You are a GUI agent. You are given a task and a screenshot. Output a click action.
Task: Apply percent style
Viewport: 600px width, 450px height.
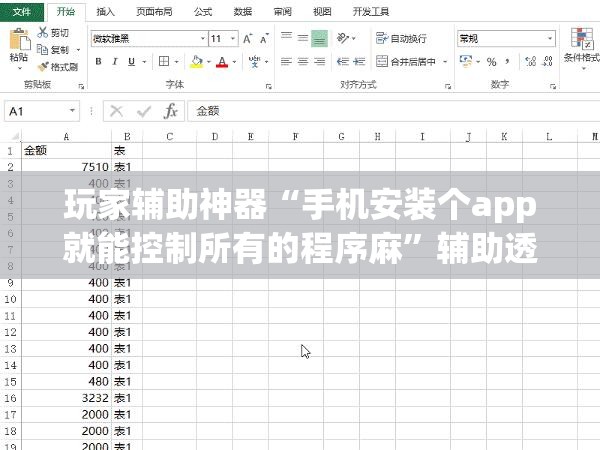click(x=491, y=61)
